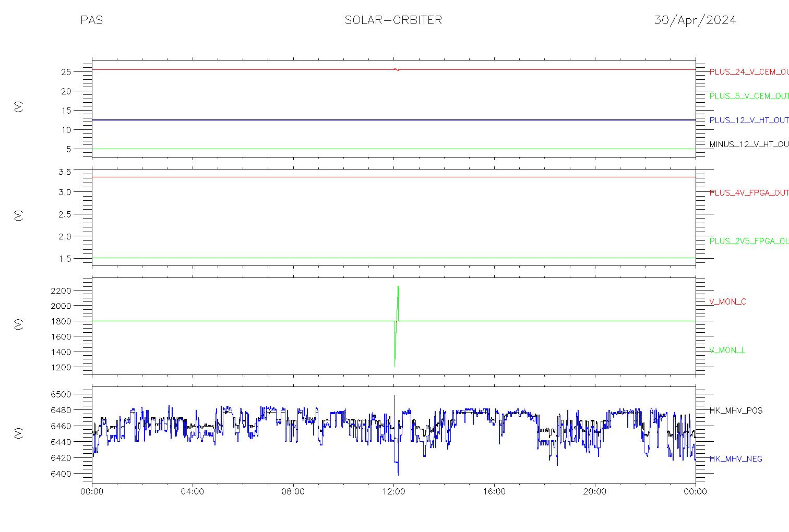Click the 6500 tick on the MHV panel

tap(61, 394)
